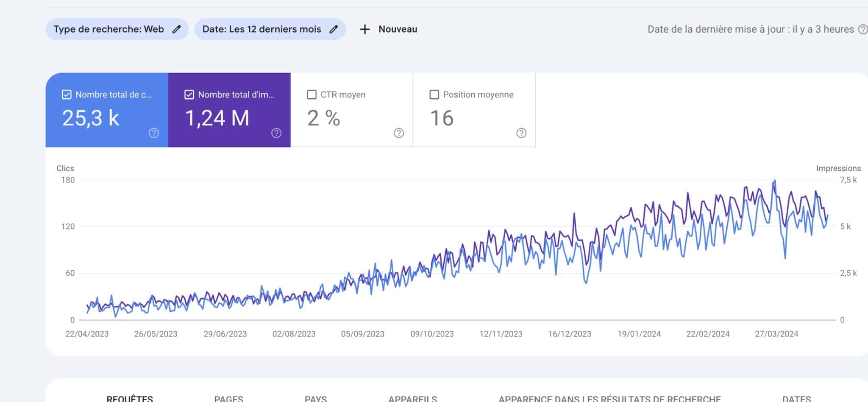Enable the Position moyenne checkbox
This screenshot has height=402, width=868.
(434, 94)
